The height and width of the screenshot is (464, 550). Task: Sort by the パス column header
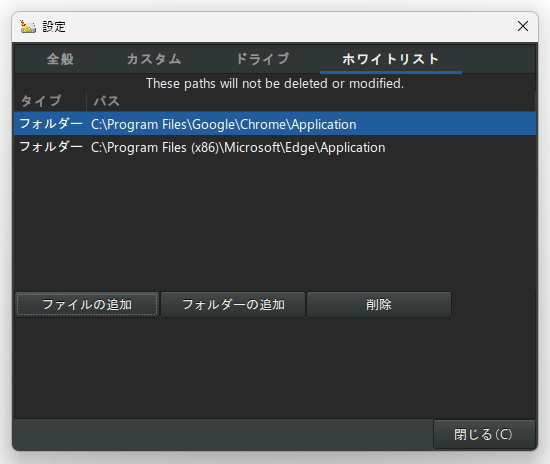point(311,101)
